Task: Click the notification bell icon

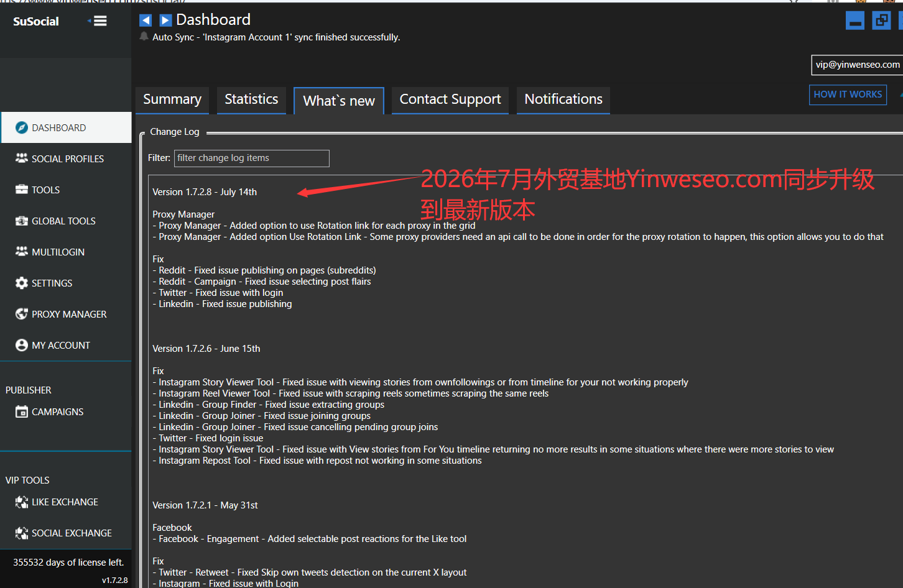Action: point(144,37)
